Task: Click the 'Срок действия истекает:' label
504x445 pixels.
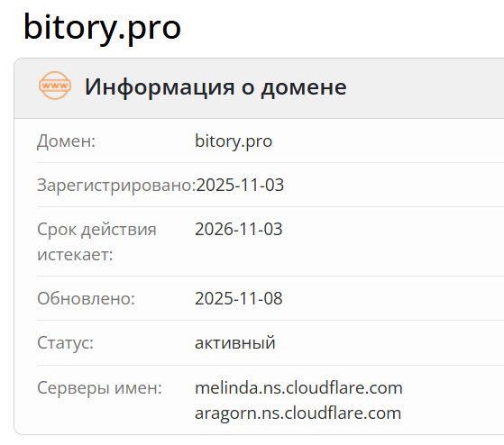Action: [x=96, y=241]
